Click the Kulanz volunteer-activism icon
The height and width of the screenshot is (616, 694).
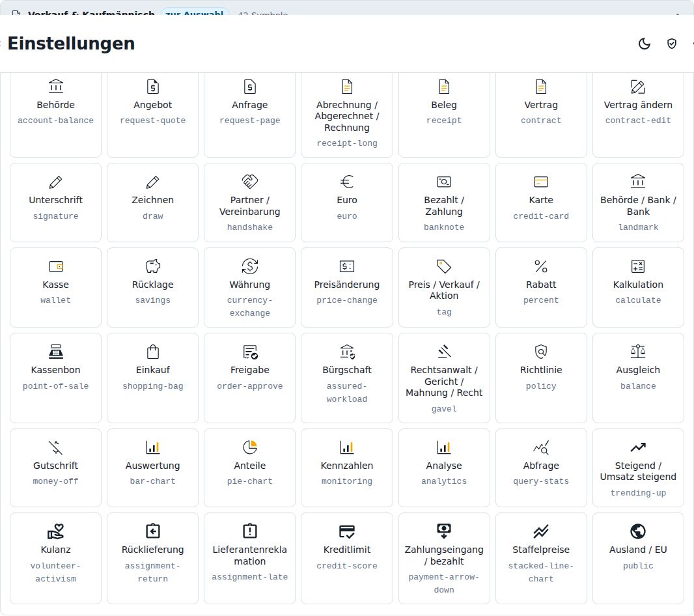(x=56, y=531)
